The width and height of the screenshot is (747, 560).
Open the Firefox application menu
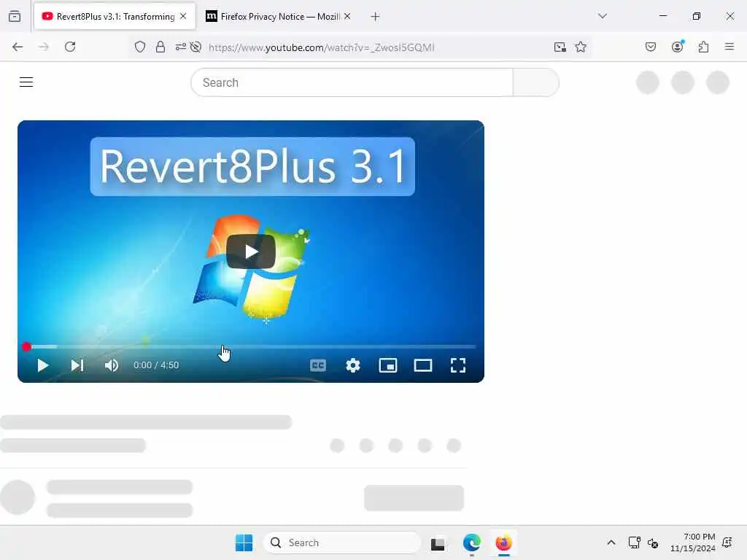pos(729,47)
